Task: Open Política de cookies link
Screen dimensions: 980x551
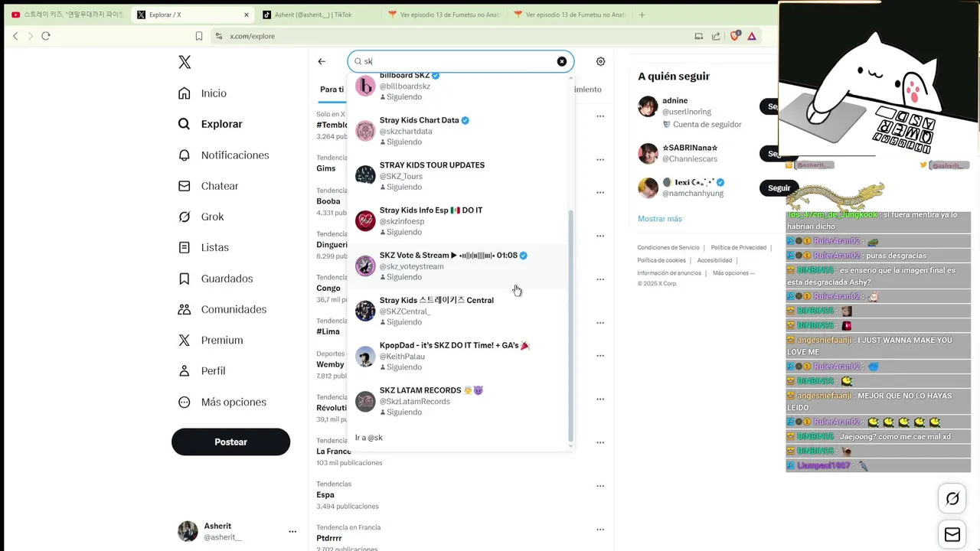Action: (661, 260)
